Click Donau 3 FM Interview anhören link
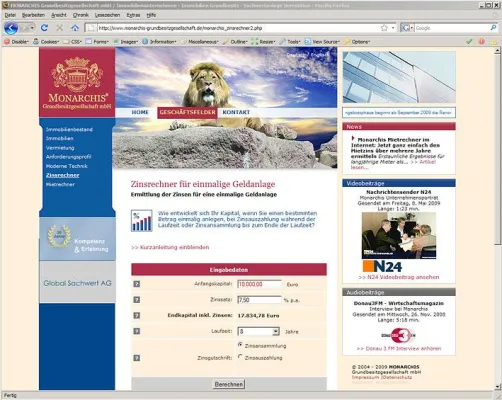Image resolution: width=502 pixels, height=400 pixels. coord(399,349)
